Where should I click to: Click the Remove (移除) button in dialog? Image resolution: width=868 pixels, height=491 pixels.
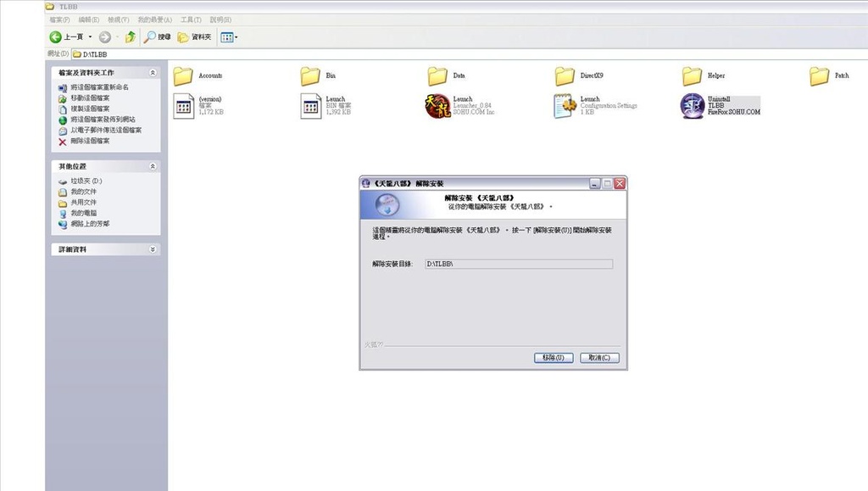[x=554, y=358]
